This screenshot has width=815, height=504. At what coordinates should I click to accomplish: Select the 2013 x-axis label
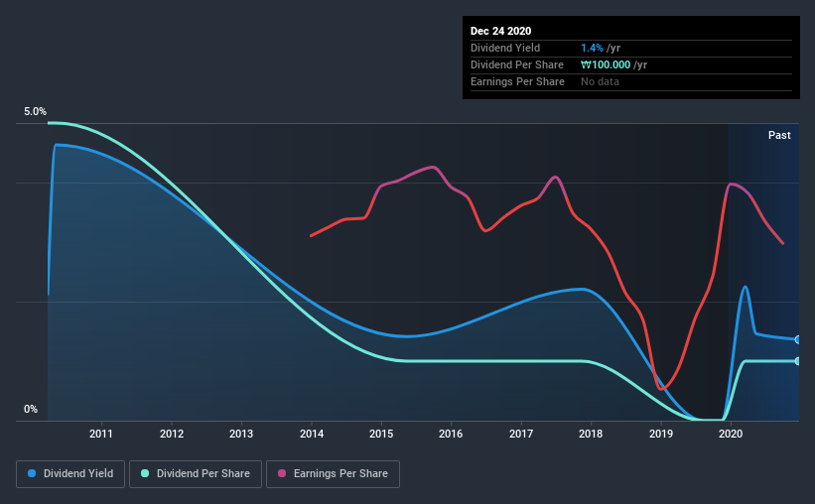241,434
